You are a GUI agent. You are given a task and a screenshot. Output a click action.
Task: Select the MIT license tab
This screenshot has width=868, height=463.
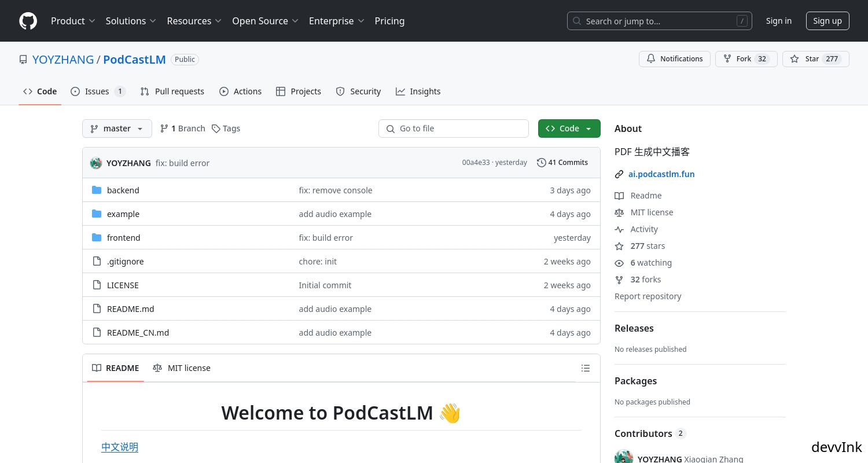click(182, 368)
